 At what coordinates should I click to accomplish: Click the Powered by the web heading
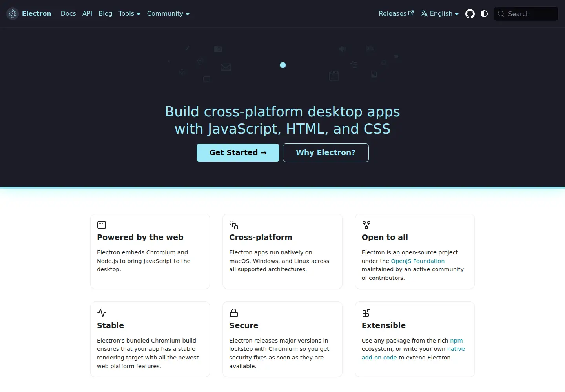pos(140,237)
